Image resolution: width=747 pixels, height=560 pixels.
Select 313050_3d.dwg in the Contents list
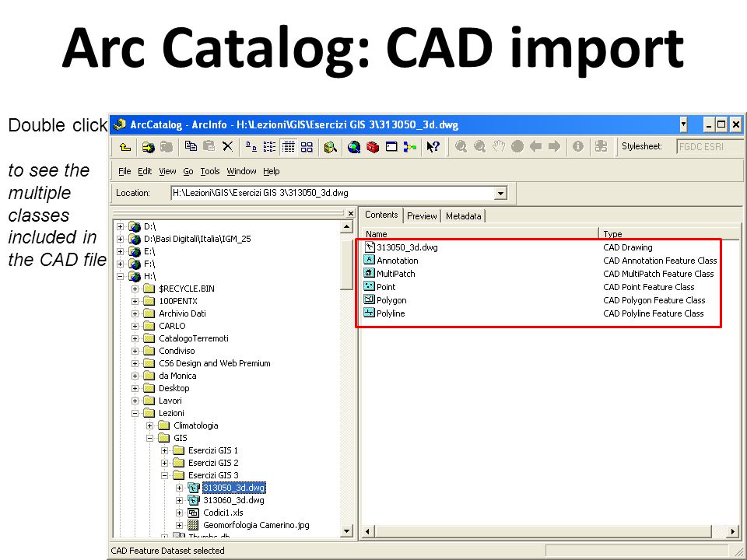coord(402,247)
